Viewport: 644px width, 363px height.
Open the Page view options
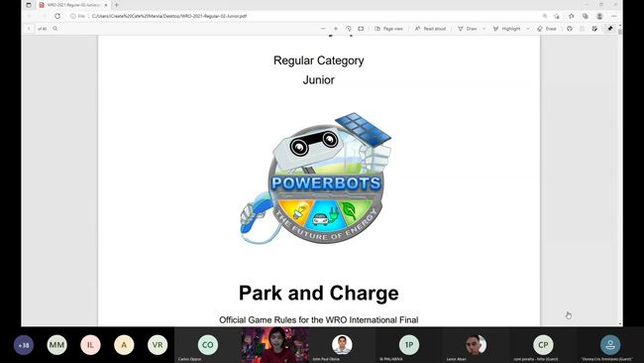click(x=388, y=29)
